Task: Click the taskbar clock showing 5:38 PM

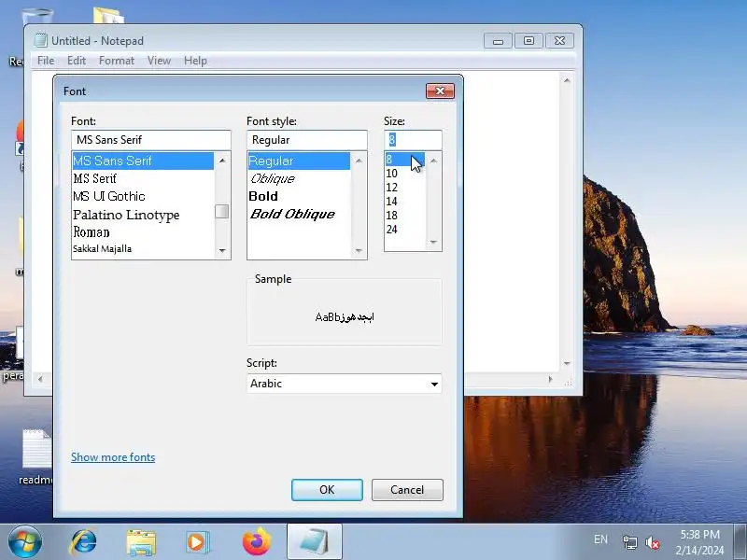Action: 698,542
